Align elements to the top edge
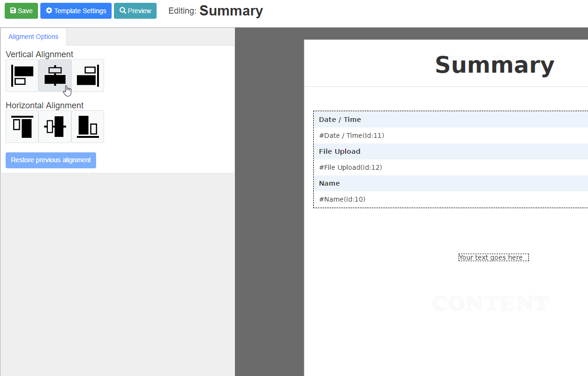This screenshot has width=588, height=376. [22, 127]
